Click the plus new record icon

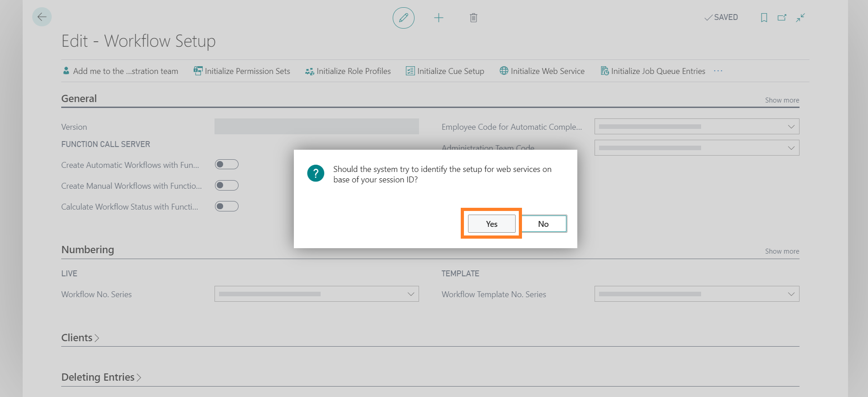click(x=438, y=18)
